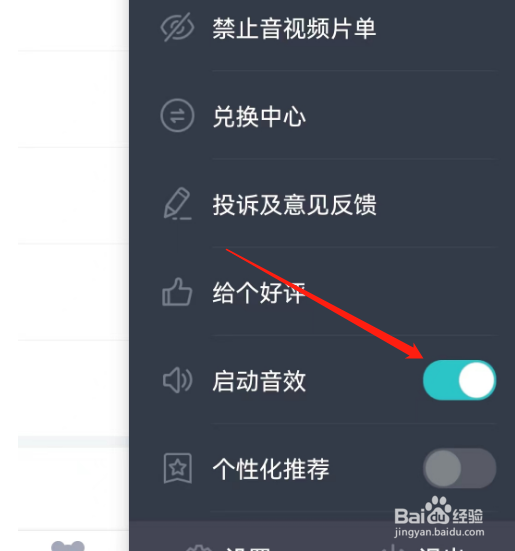Open 兑换中心 menu entry
Screen dimensions: 515x551
pos(259,116)
